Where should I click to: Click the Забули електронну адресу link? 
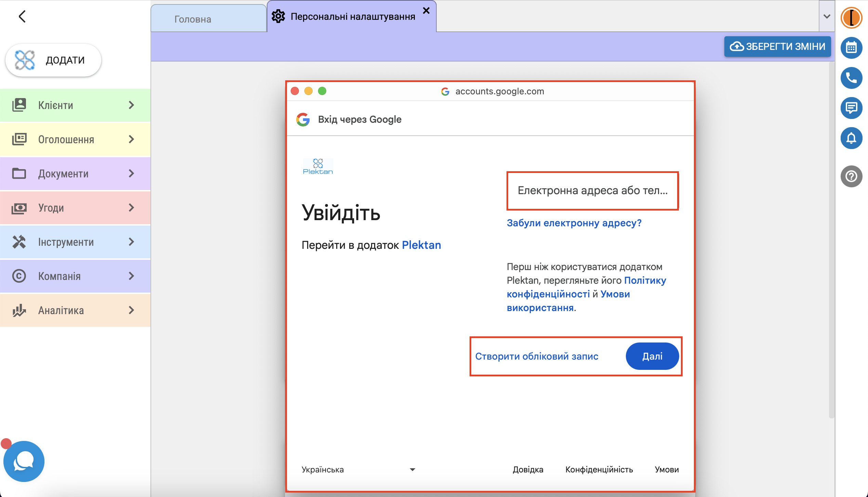[574, 223]
